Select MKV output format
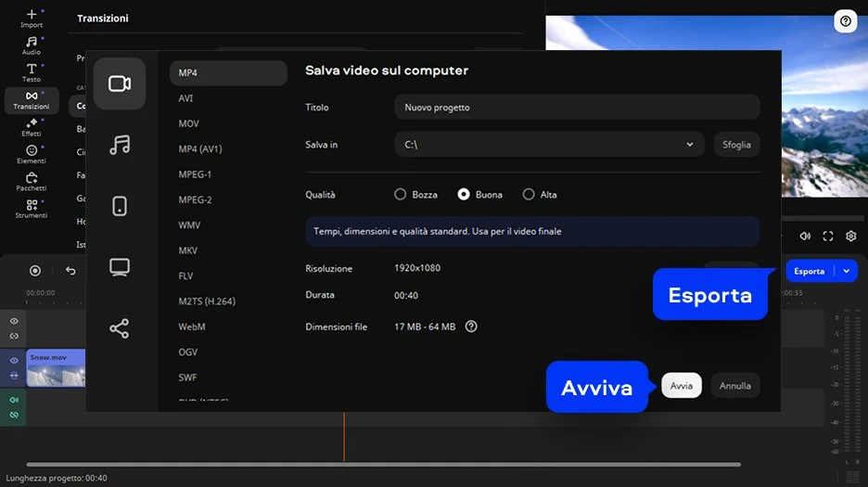This screenshot has height=487, width=868. pyautogui.click(x=188, y=250)
